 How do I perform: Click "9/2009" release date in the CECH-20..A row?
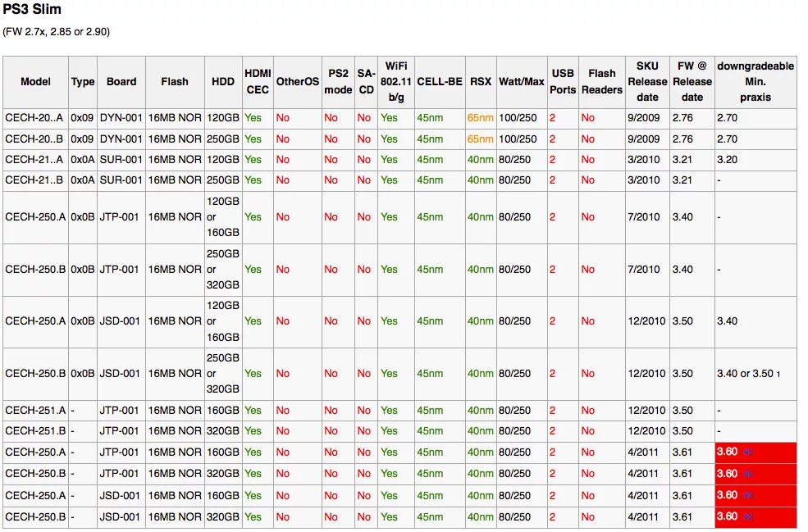pyautogui.click(x=644, y=118)
